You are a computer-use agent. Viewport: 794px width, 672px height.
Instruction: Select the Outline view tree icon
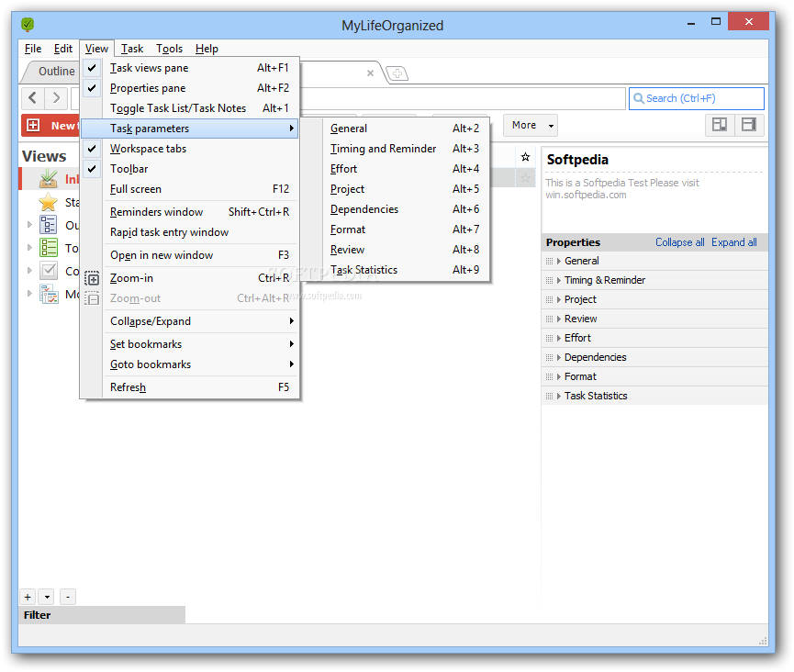coord(49,225)
